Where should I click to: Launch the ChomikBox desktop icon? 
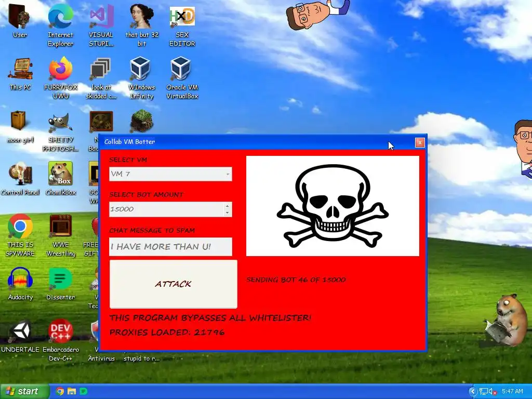(60, 175)
